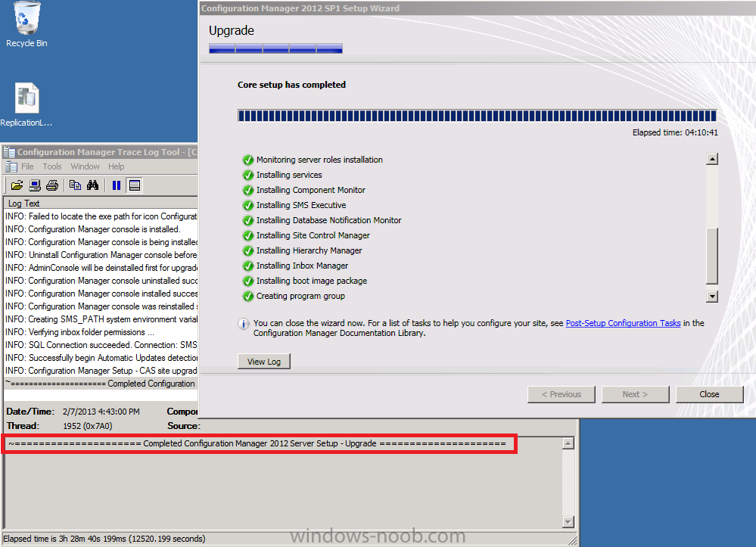Open the Help menu in Trace Log Tool

(x=117, y=166)
